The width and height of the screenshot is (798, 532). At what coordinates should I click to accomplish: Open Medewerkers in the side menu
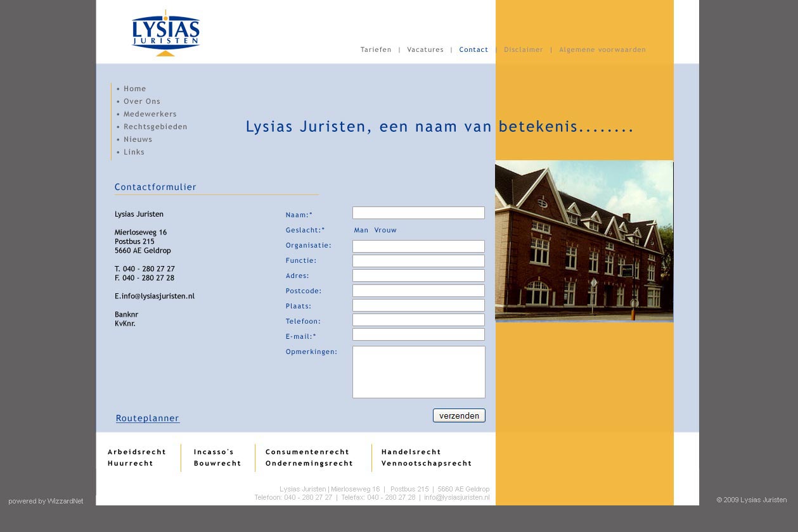[150, 114]
